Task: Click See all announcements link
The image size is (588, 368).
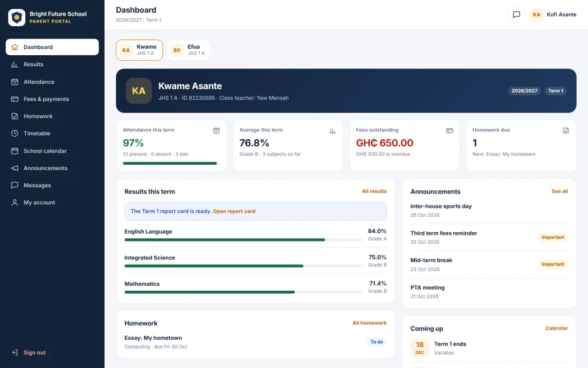Action: click(560, 191)
